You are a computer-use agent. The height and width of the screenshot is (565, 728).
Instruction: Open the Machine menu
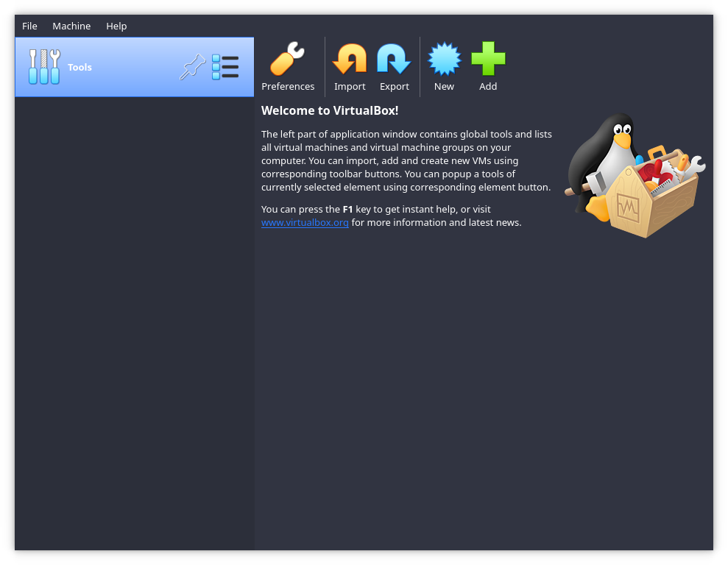tap(71, 26)
